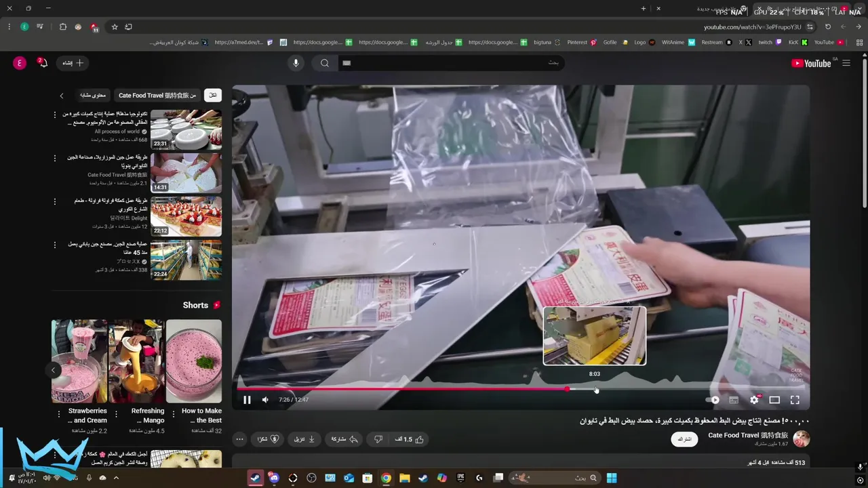Like the video with thumbs up

pyautogui.click(x=409, y=439)
